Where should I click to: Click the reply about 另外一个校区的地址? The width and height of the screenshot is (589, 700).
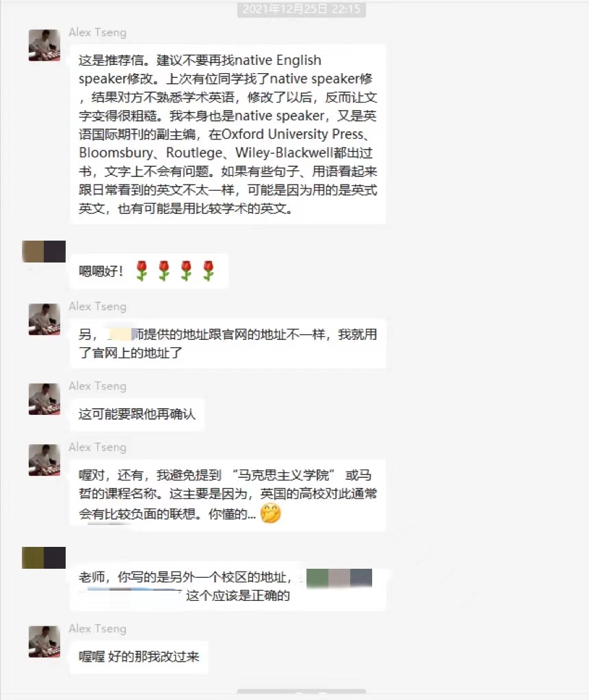tap(228, 586)
